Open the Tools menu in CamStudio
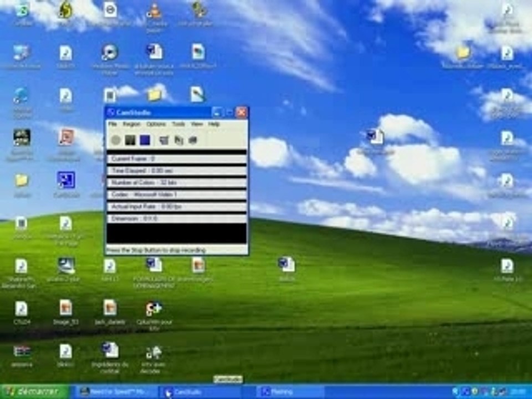 (x=178, y=124)
